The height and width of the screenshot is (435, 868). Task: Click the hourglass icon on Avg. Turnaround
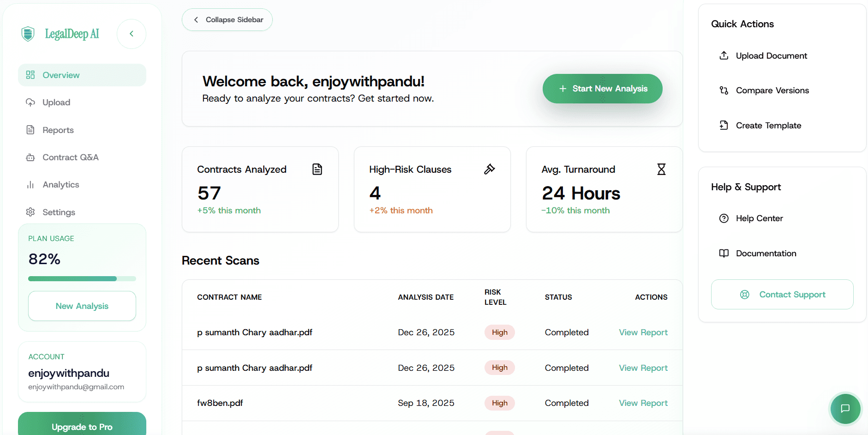coord(661,169)
